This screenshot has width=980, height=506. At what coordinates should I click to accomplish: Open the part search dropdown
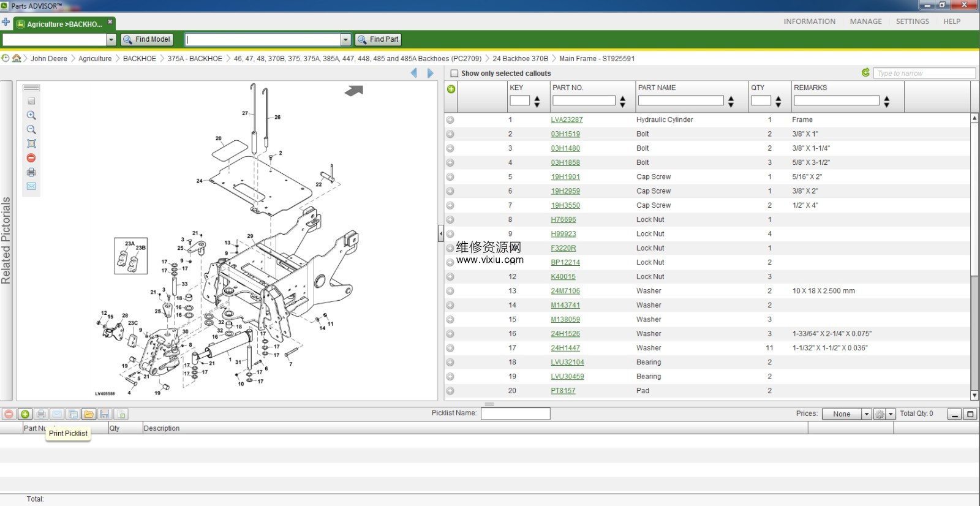pos(345,39)
